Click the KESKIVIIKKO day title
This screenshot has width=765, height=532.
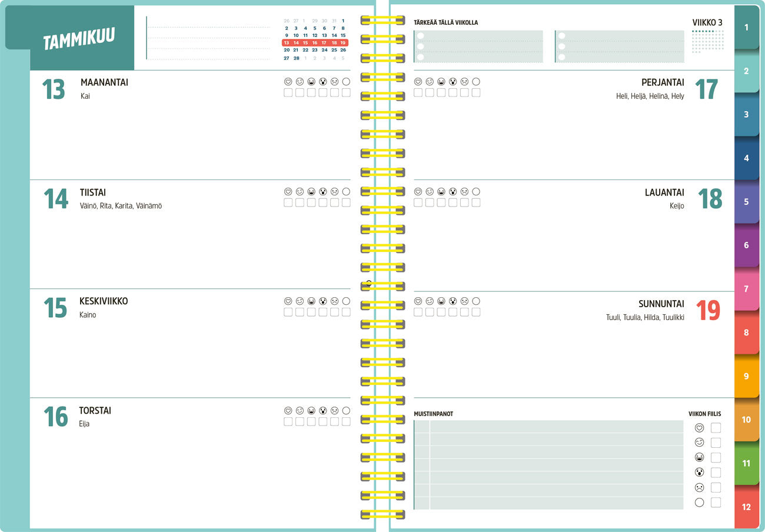[x=104, y=301]
